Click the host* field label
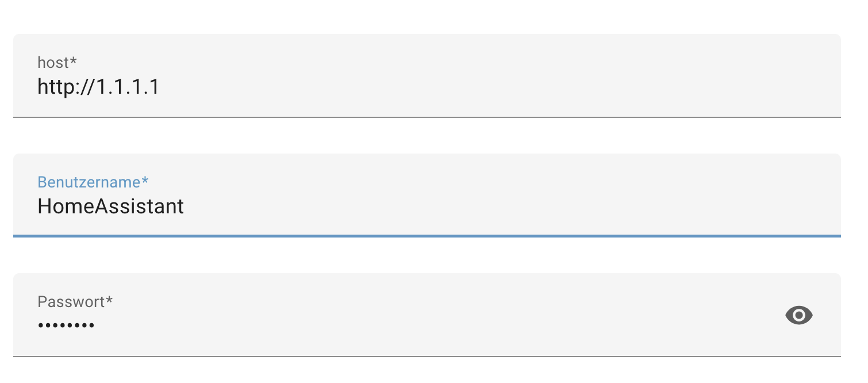868x383 pixels. point(57,62)
